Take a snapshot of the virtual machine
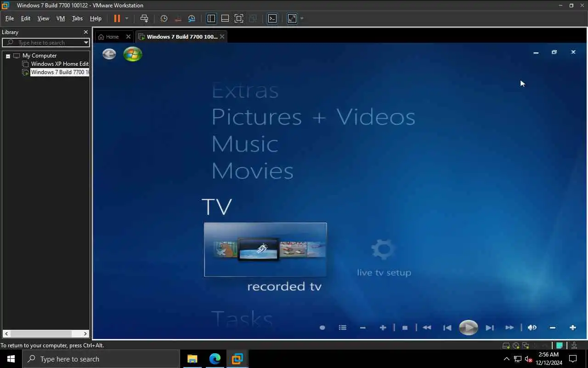 pyautogui.click(x=164, y=18)
